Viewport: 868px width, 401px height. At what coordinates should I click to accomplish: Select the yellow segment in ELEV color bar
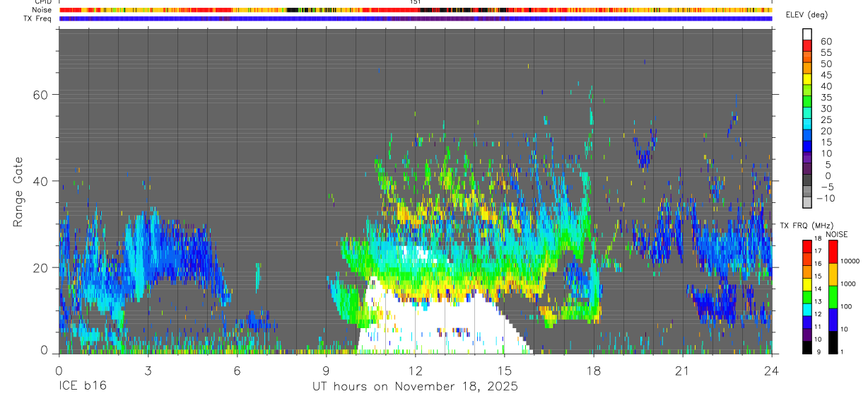[807, 79]
